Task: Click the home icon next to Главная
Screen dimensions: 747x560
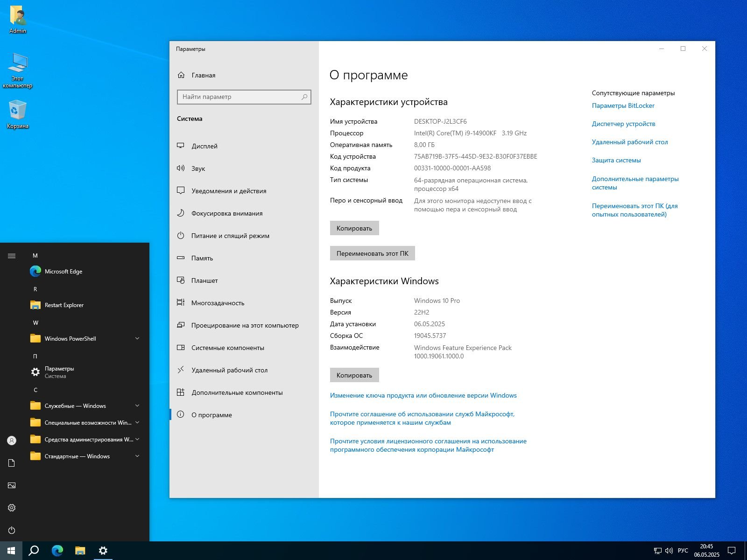Action: 181,75
